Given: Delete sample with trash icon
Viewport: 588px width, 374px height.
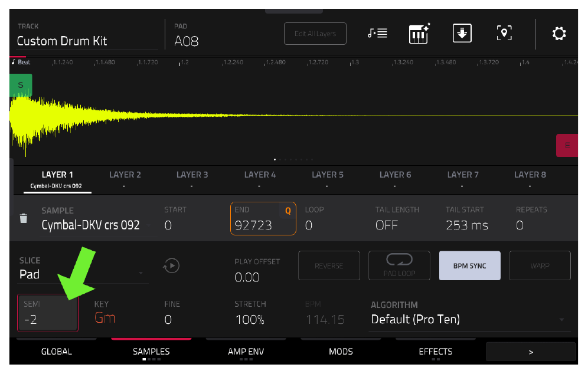Looking at the screenshot, I should coord(23,218).
